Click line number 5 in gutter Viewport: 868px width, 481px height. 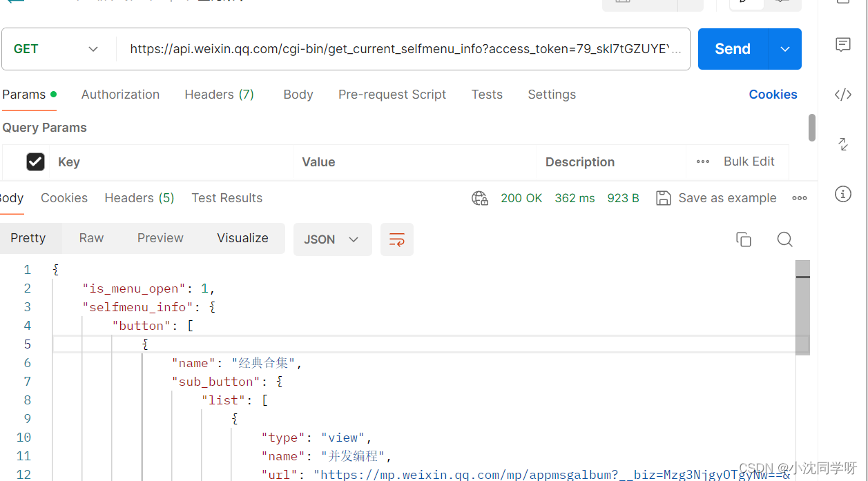pos(27,344)
